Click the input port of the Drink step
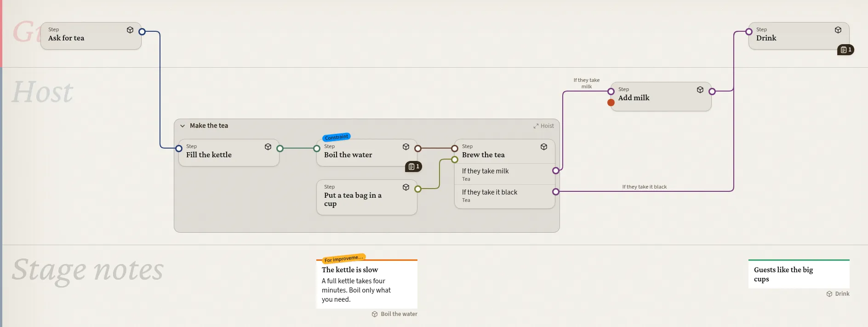This screenshot has height=327, width=868. point(749,32)
